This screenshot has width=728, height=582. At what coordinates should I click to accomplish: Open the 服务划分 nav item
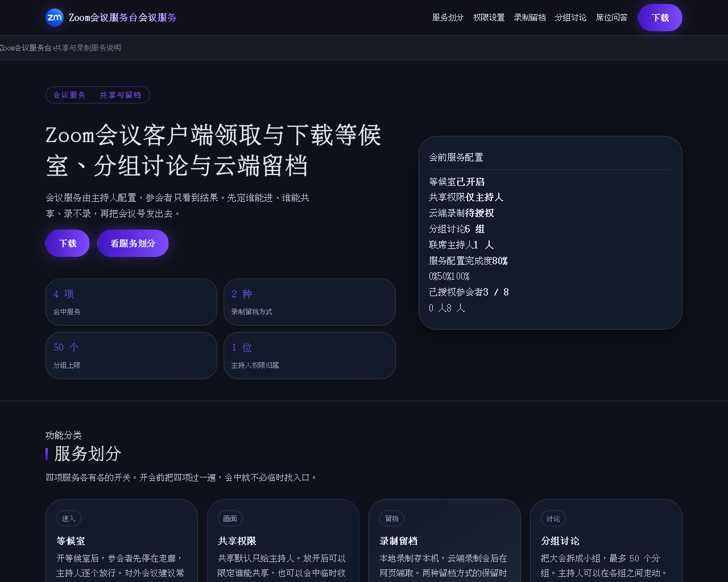pyautogui.click(x=448, y=18)
